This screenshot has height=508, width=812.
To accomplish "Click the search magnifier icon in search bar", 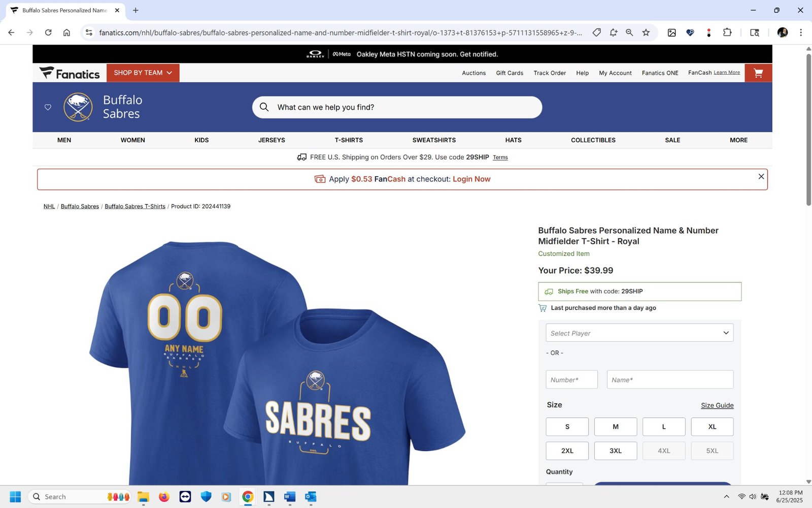I will [264, 107].
